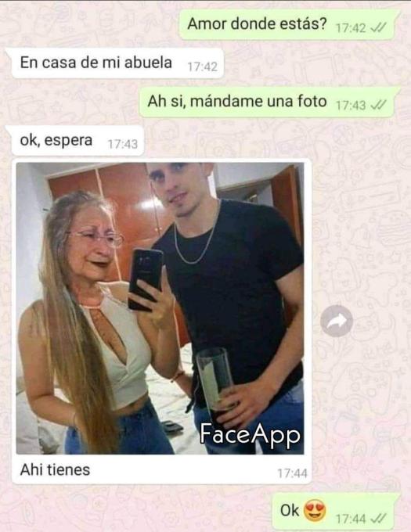Viewport: 411px width, 532px height.
Task: Tap the drinking glass in the photo
Action: [215, 382]
